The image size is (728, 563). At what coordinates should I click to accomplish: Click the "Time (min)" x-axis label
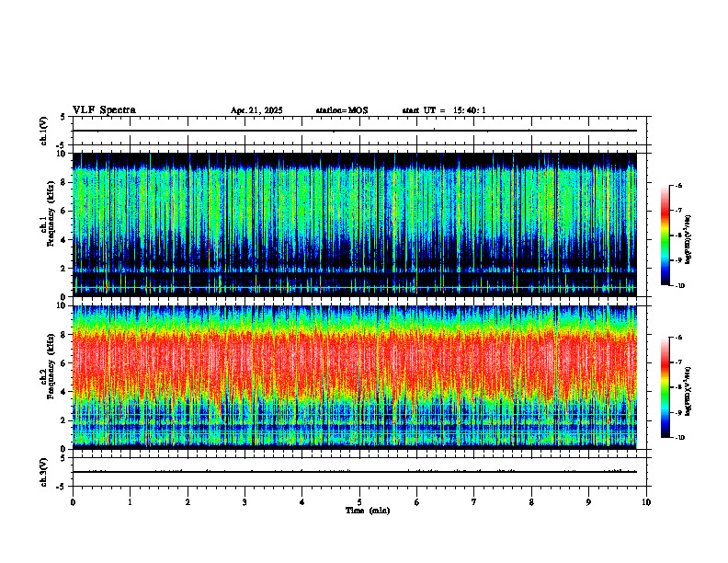368,511
